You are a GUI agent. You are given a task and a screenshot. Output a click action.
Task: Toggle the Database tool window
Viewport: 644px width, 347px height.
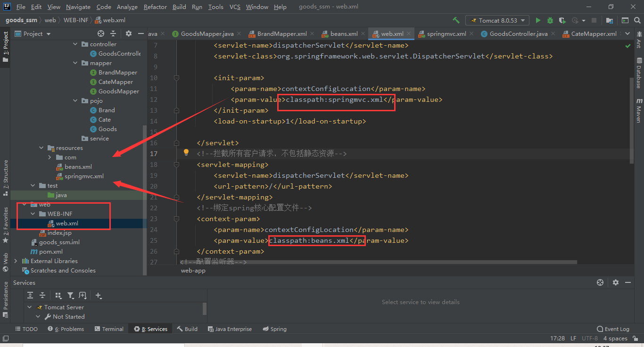(x=639, y=73)
